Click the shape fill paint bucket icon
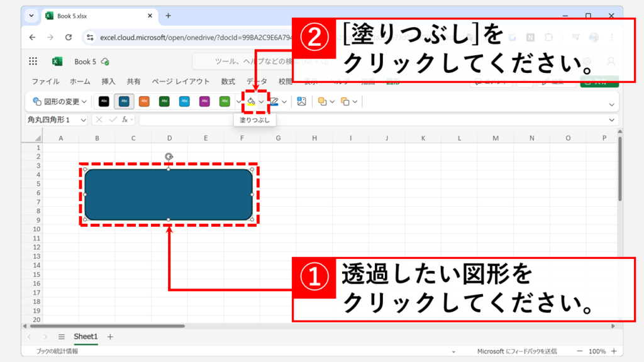The height and width of the screenshot is (362, 644). pyautogui.click(x=251, y=101)
